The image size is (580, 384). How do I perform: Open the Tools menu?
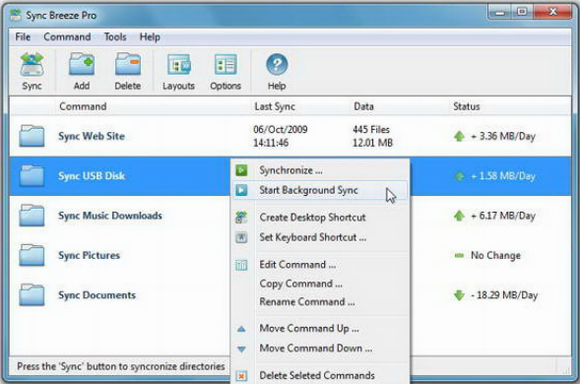tap(115, 37)
